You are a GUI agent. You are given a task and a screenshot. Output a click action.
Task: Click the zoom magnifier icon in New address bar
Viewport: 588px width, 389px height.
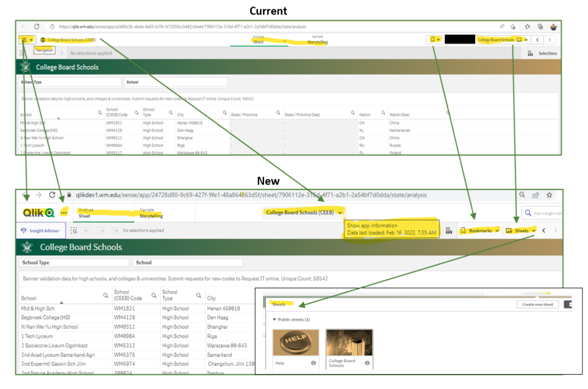click(x=522, y=195)
